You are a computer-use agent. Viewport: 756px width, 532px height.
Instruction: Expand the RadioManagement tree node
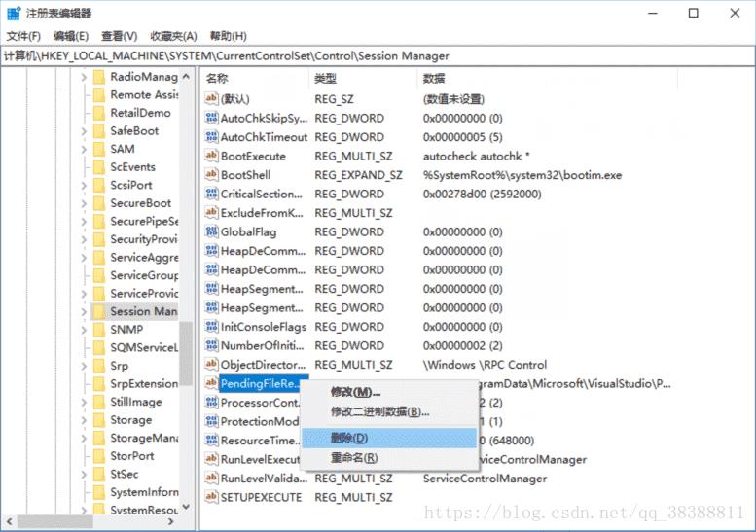pyautogui.click(x=84, y=77)
